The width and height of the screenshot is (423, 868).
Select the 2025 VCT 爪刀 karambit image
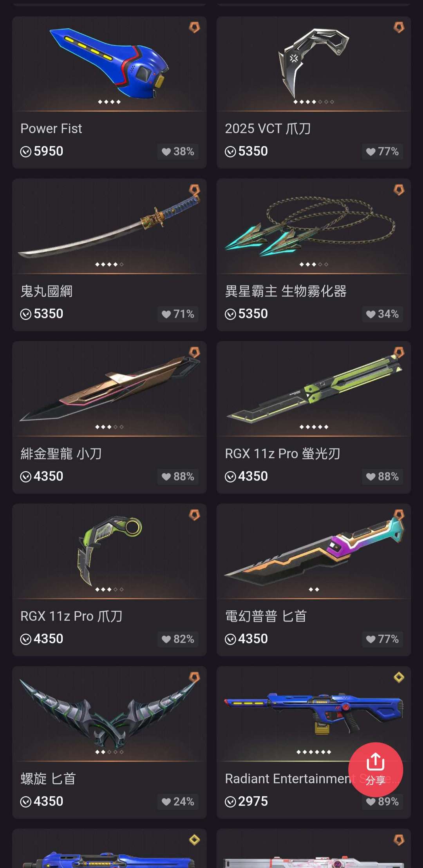pyautogui.click(x=314, y=63)
